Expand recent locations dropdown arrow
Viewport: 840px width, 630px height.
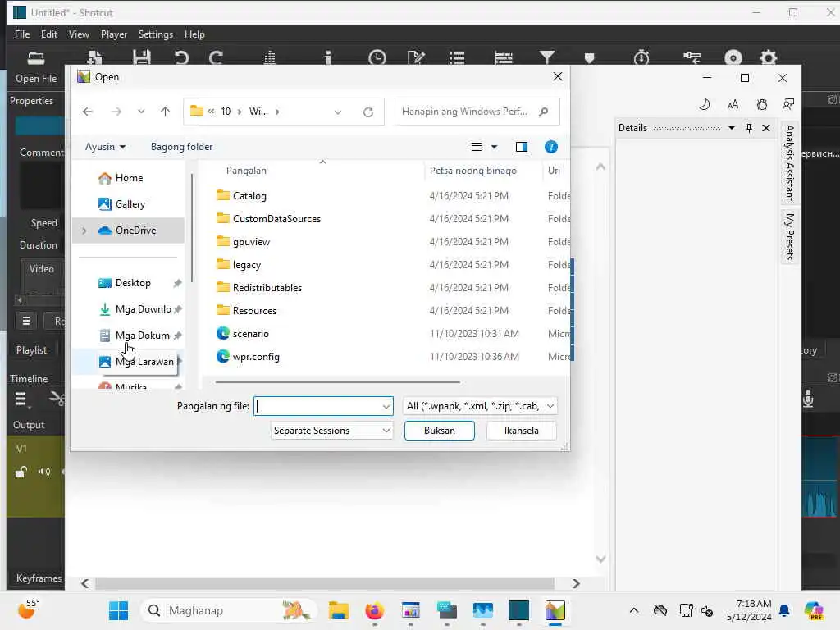141,112
